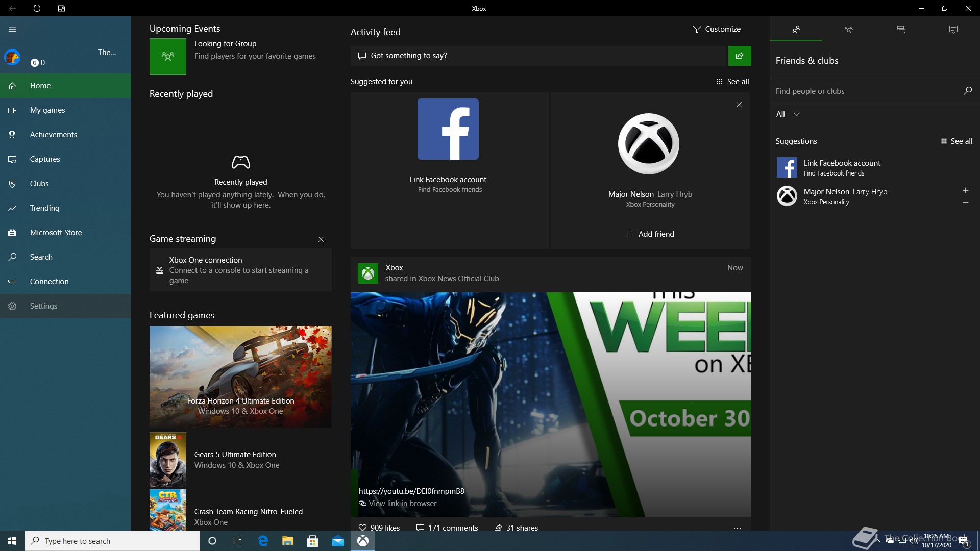The width and height of the screenshot is (980, 551).
Task: Open Crash Team Racing Nitro-Fueled cover
Action: 168,510
